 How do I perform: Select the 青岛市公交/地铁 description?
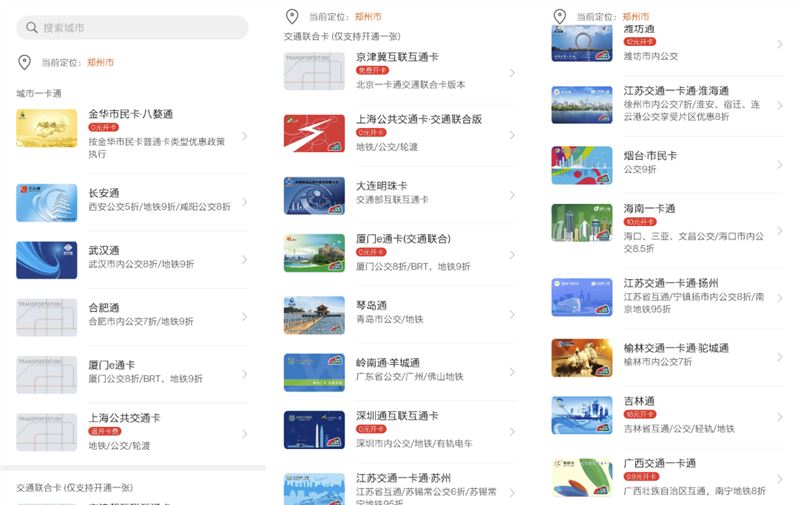pyautogui.click(x=390, y=319)
